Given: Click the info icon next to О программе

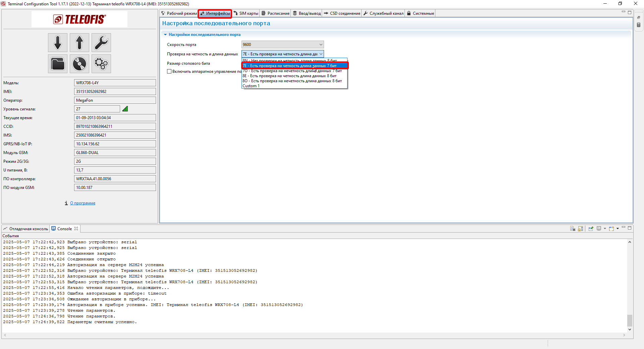Looking at the screenshot, I should [66, 203].
